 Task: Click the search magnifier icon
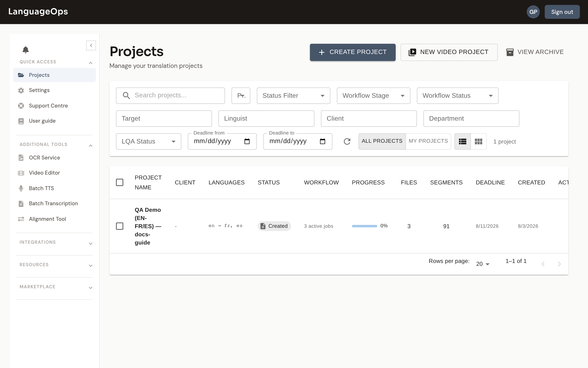[126, 95]
